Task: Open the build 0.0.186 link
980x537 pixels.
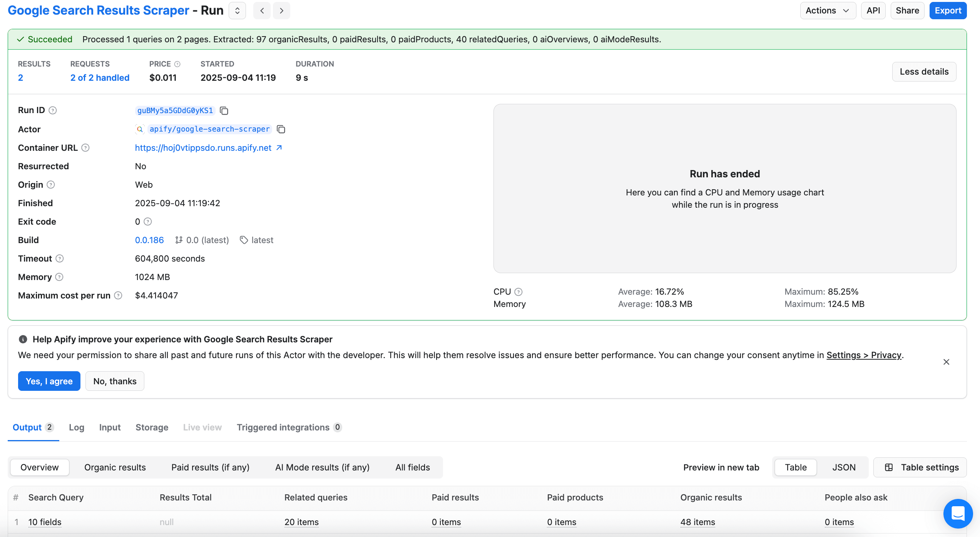Action: (x=149, y=240)
